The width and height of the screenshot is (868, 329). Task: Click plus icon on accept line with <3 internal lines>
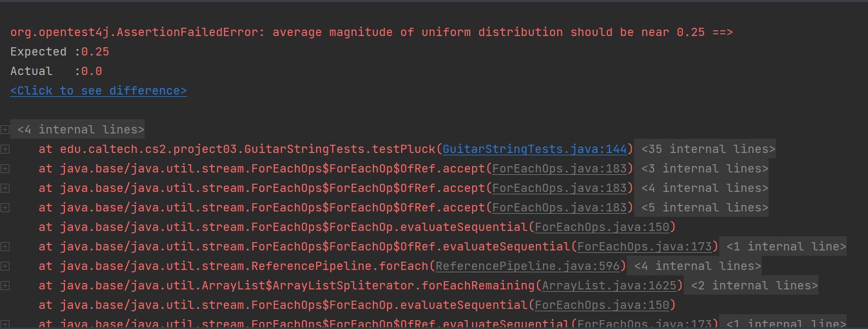5,169
